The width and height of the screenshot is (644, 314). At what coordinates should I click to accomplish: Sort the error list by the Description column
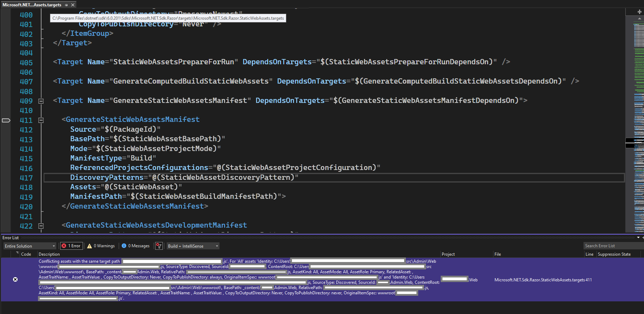point(49,254)
